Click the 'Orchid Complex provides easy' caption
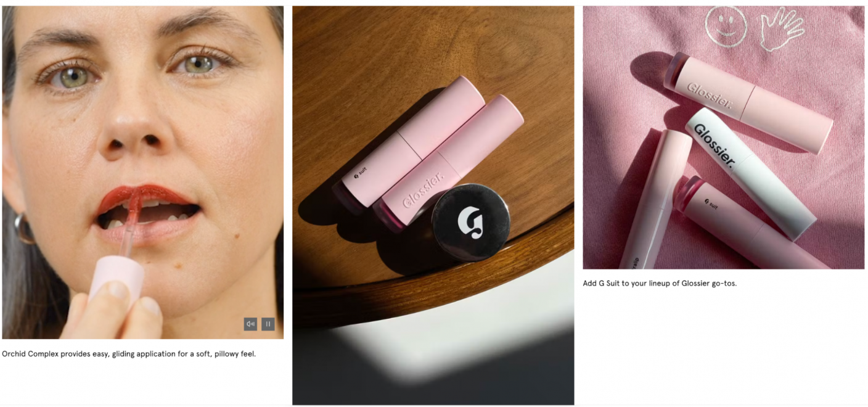868x407 pixels. [x=129, y=354]
